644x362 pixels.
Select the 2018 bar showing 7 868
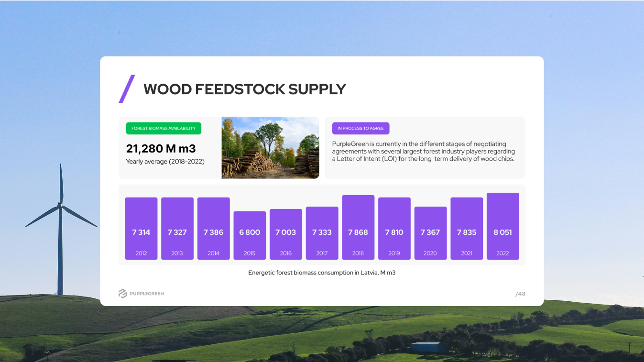coord(358,228)
